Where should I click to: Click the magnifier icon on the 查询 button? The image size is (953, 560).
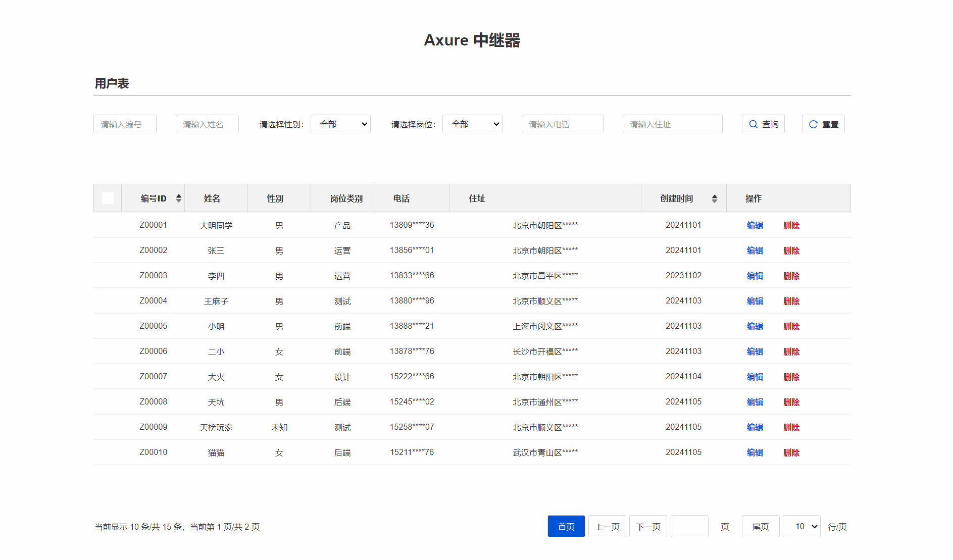[754, 124]
